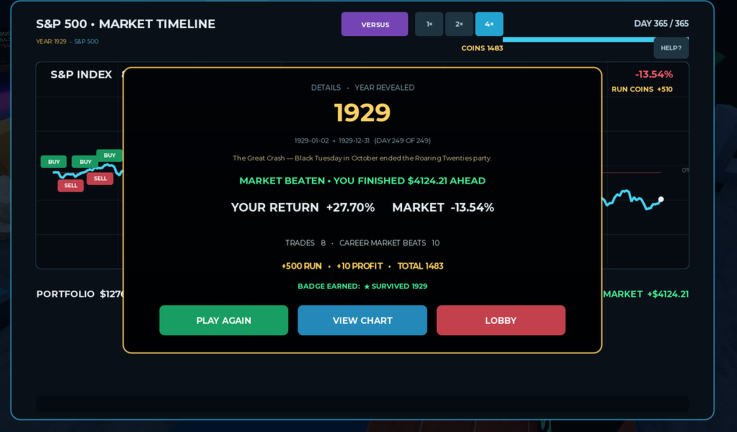Click the SELL marker beside third BUY
The image size is (737, 432).
[100, 179]
